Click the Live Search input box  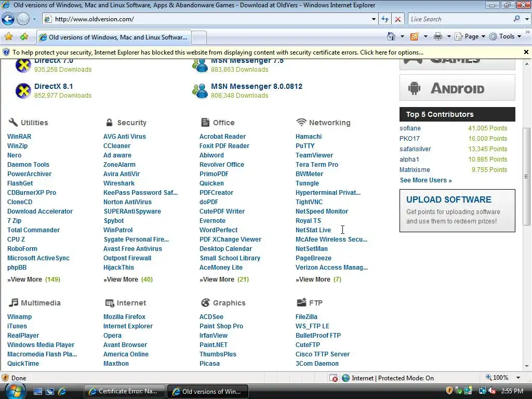coord(460,19)
